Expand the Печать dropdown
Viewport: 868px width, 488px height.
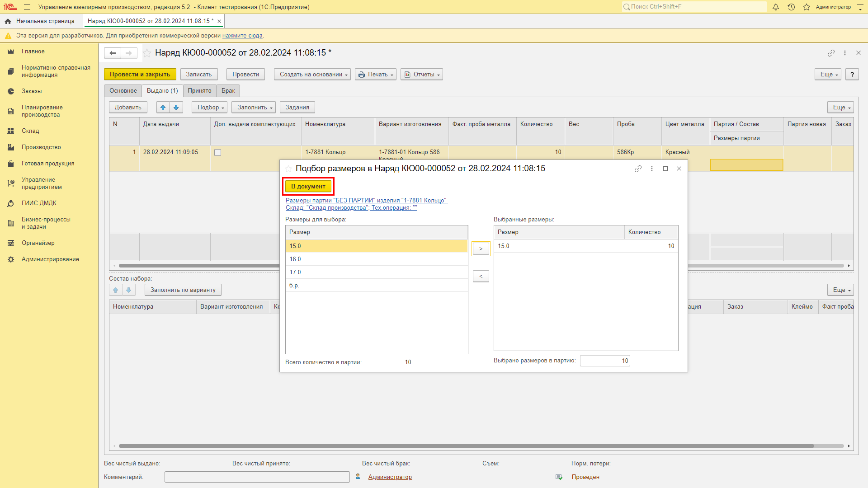pyautogui.click(x=376, y=75)
